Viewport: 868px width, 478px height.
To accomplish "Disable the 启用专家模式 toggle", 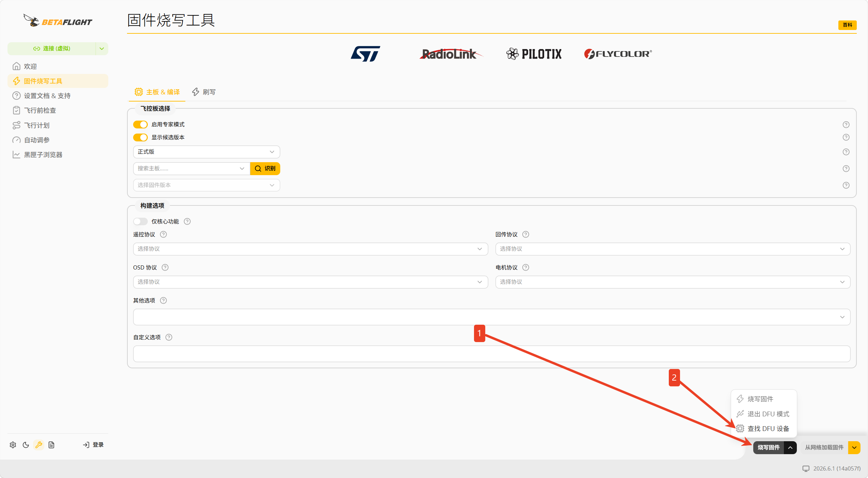I will [140, 125].
